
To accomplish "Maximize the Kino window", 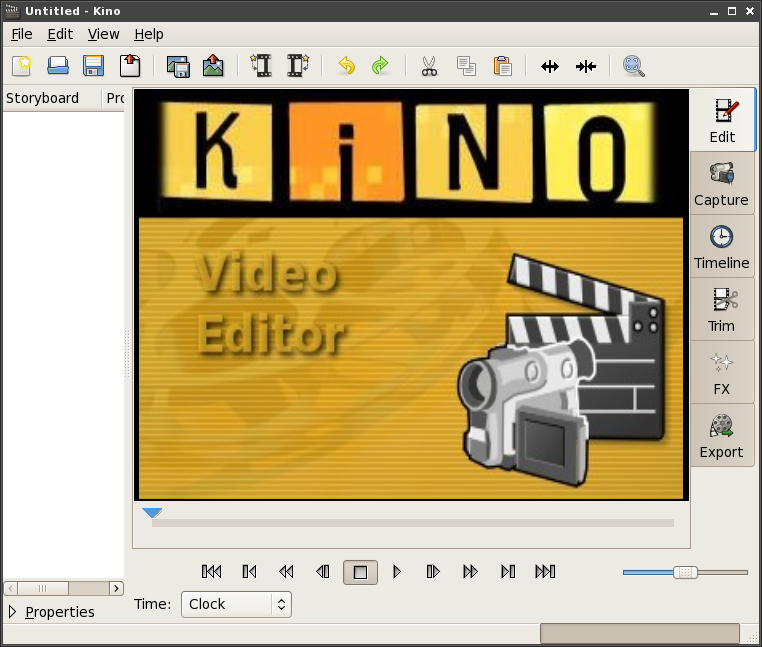I will pyautogui.click(x=731, y=11).
